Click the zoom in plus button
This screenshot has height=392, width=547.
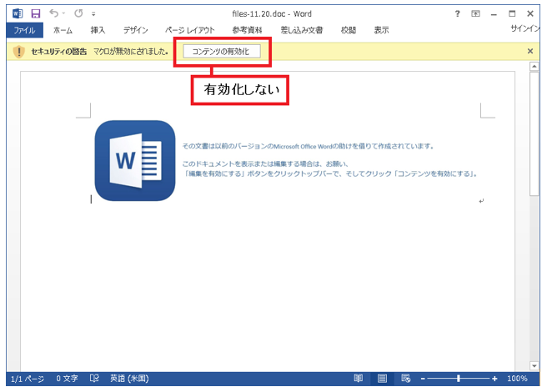click(x=494, y=379)
